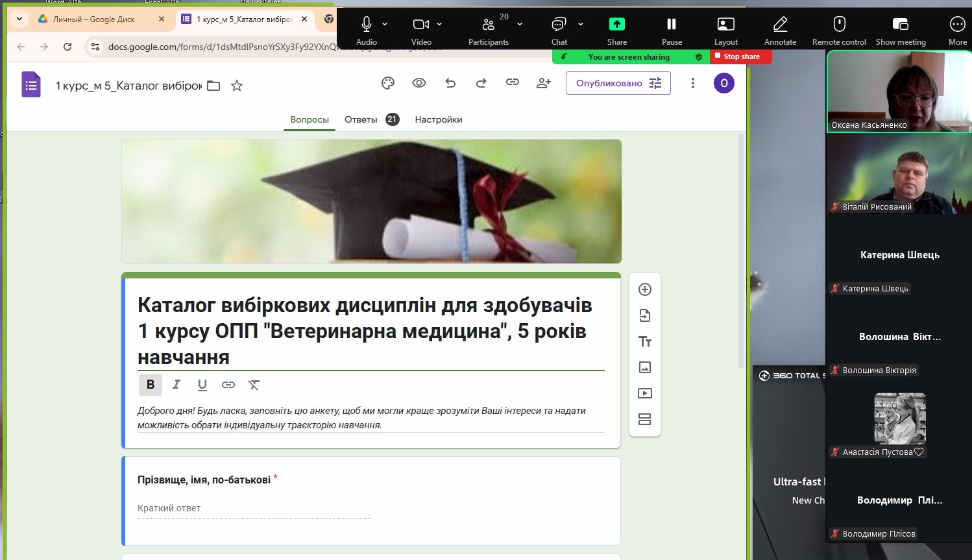This screenshot has width=972, height=560.
Task: Toggle bold formatting on the title
Action: coord(151,385)
